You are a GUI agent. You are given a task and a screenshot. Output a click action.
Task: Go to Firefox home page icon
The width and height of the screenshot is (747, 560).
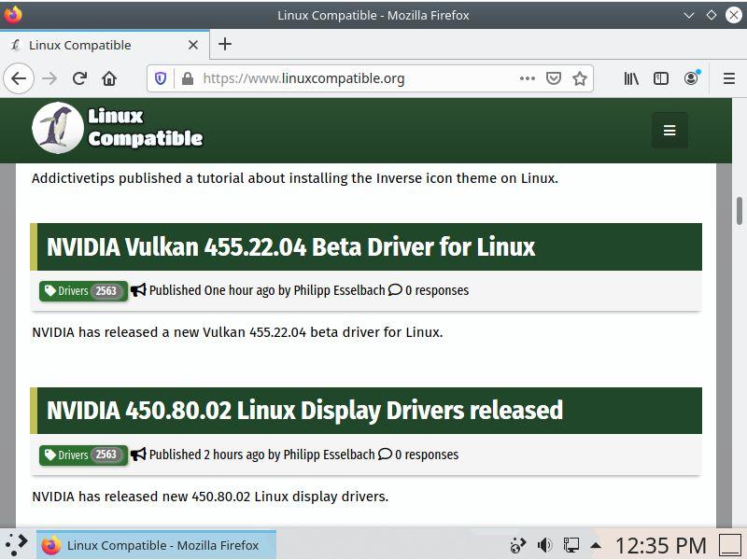pyautogui.click(x=109, y=78)
